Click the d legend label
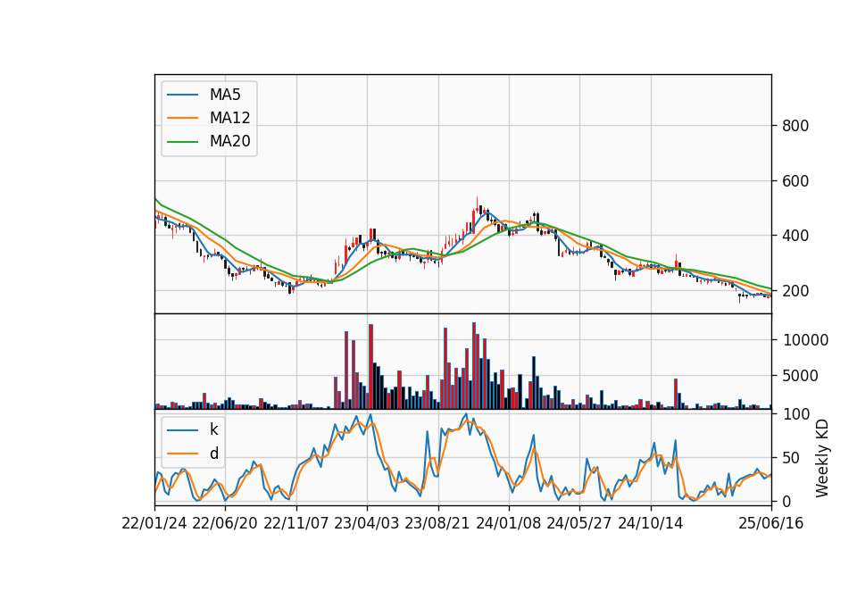The image size is (857, 616). (213, 454)
